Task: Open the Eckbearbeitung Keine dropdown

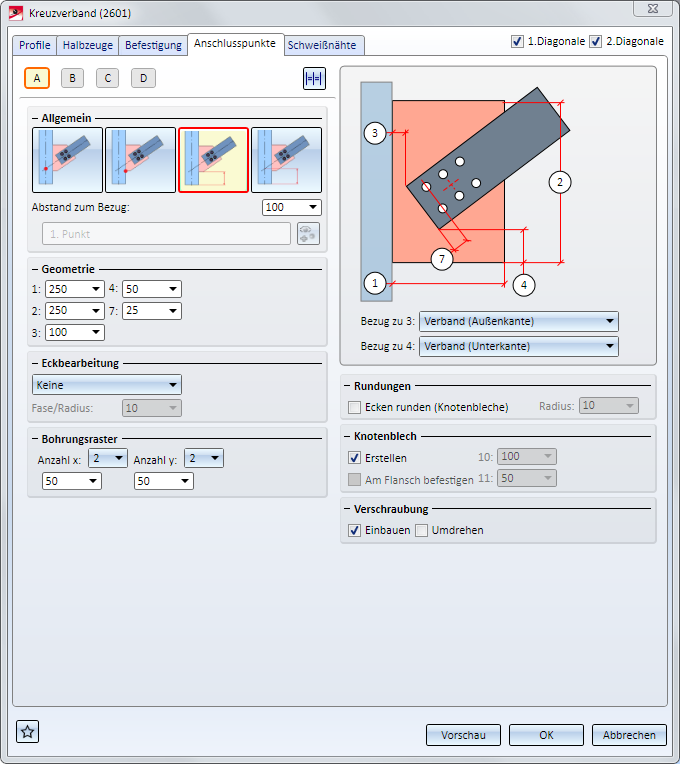Action: click(107, 384)
